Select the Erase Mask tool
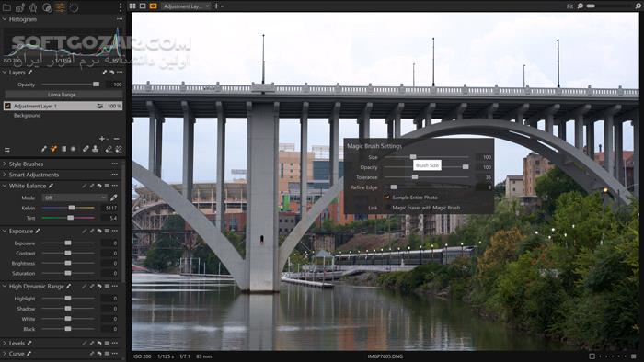 [x=109, y=149]
